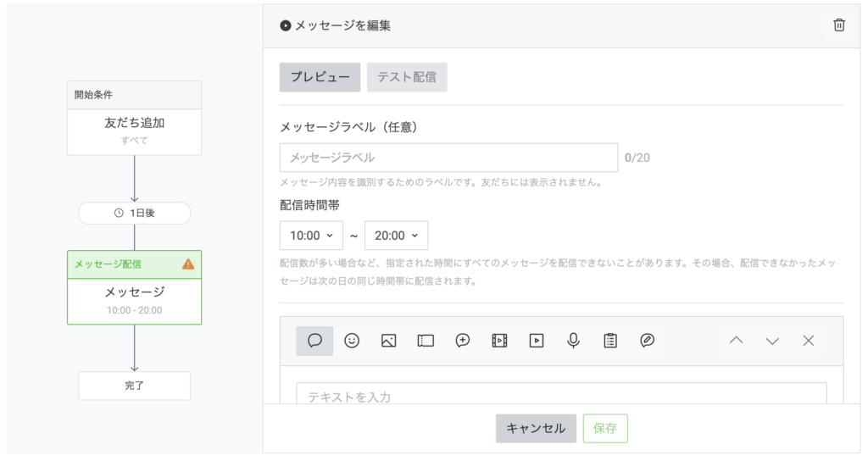This screenshot has width=868, height=461.
Task: Delete message using the trash icon
Action: pyautogui.click(x=839, y=25)
